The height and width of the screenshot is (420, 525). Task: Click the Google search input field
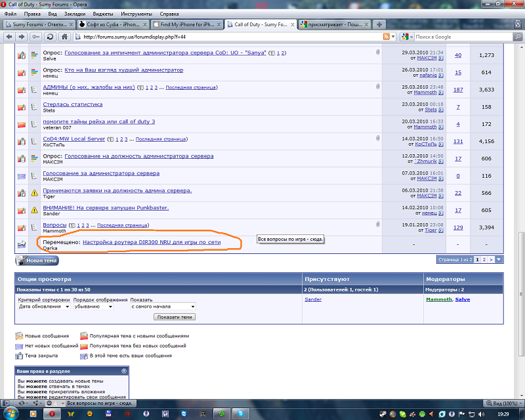point(459,37)
